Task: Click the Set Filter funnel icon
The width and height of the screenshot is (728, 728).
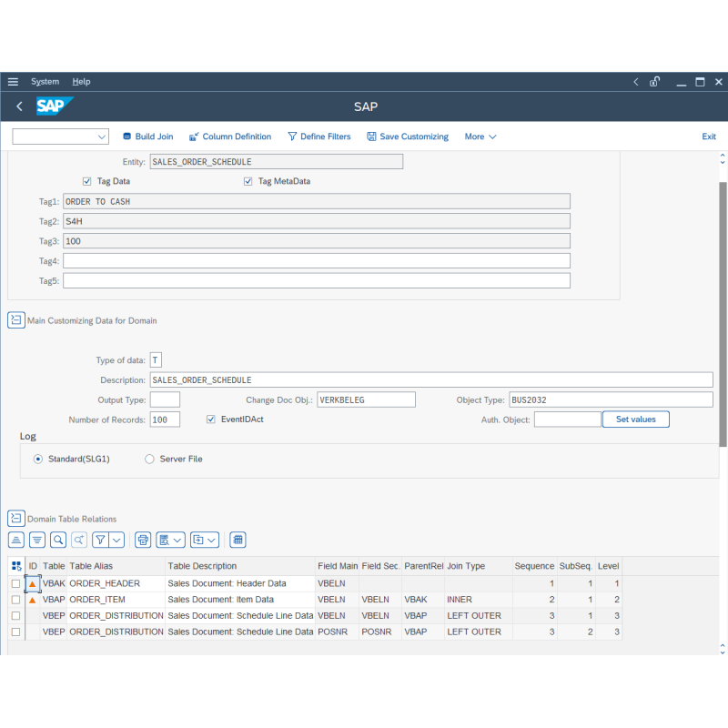Action: 100,540
